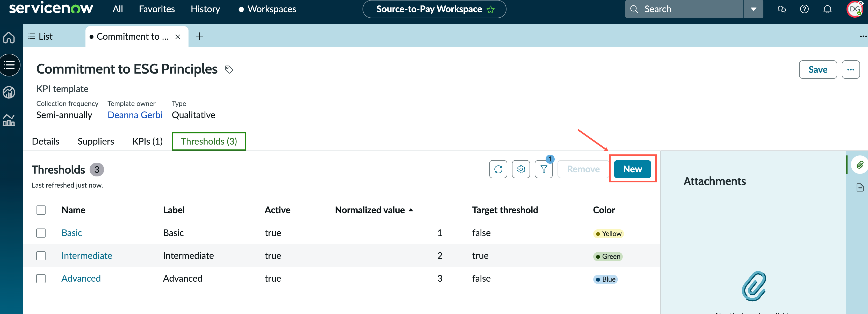Select the Thresholds (3) tab
Viewport: 868px width, 314px height.
tap(209, 141)
